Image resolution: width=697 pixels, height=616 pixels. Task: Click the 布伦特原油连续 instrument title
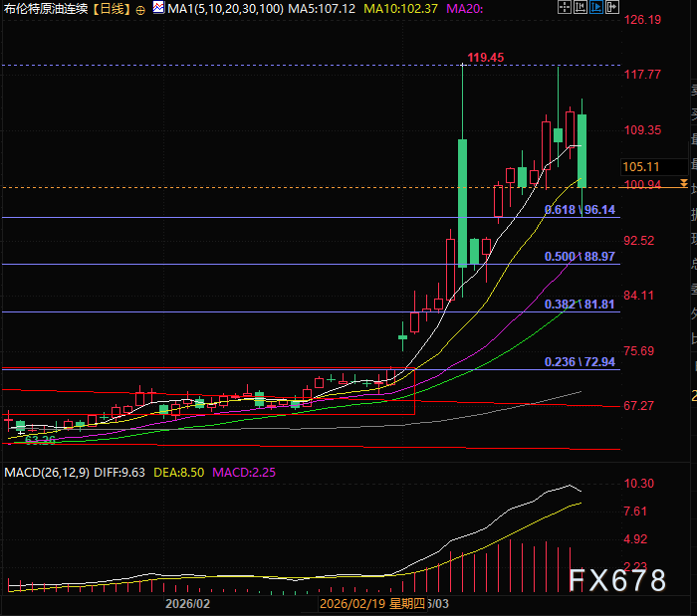46,9
